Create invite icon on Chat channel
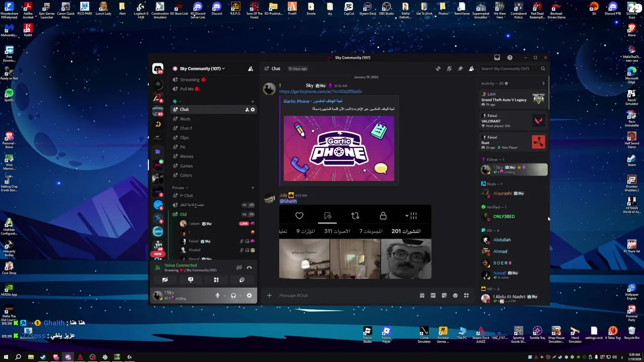The image size is (644, 362). click(x=247, y=110)
